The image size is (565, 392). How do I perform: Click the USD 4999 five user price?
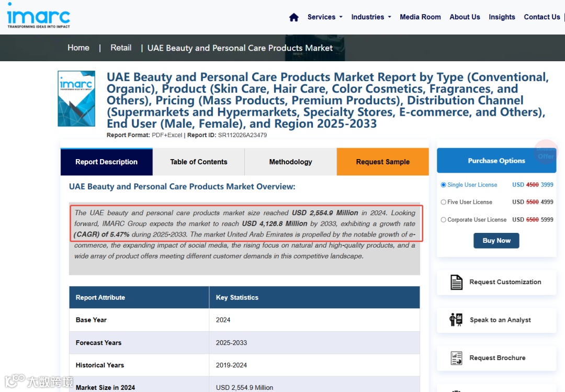tap(533, 202)
